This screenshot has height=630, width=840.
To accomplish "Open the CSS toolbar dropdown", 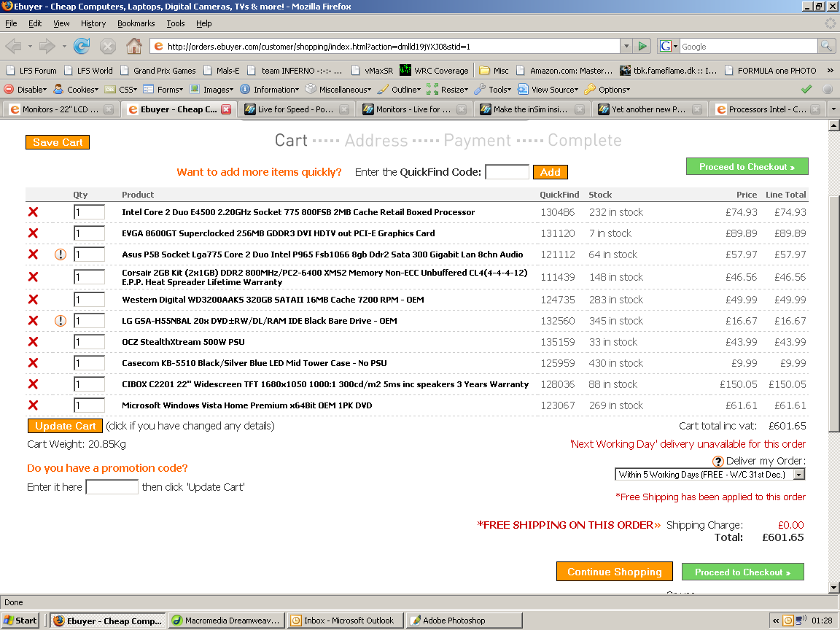I will [121, 90].
